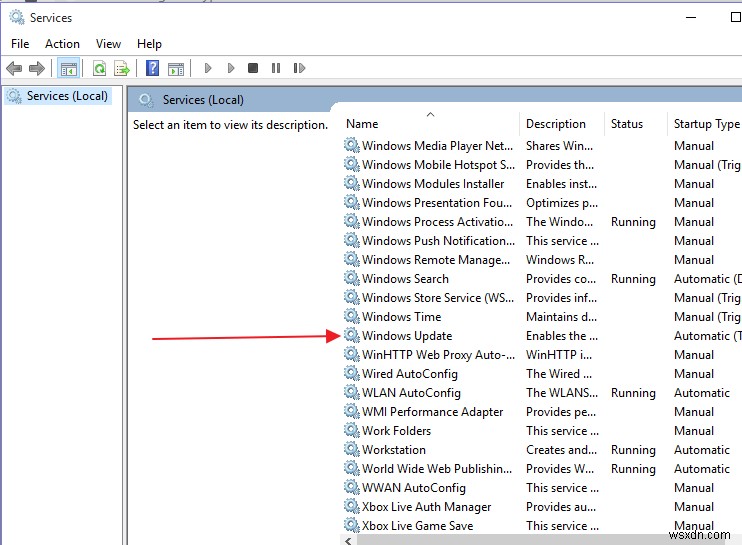Select the Windows Update service
Image resolution: width=742 pixels, height=545 pixels.
pos(407,336)
